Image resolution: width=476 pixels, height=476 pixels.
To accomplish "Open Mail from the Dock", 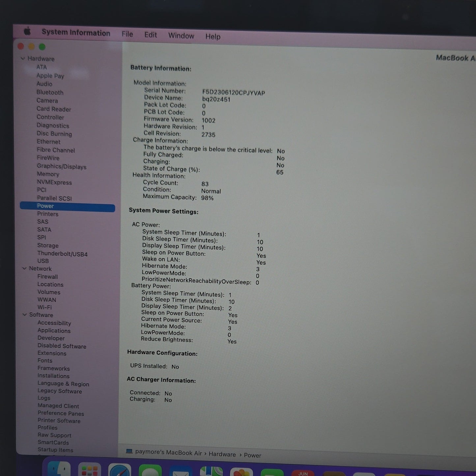I will [181, 471].
